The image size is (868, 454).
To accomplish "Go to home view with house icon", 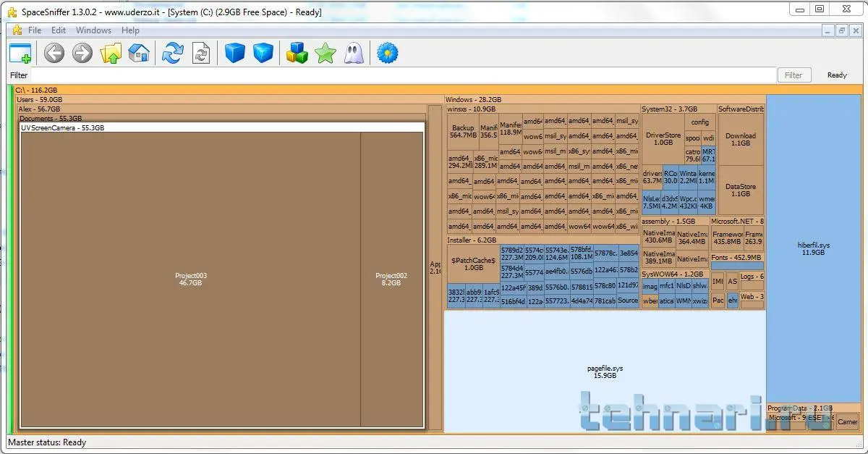I will point(139,53).
